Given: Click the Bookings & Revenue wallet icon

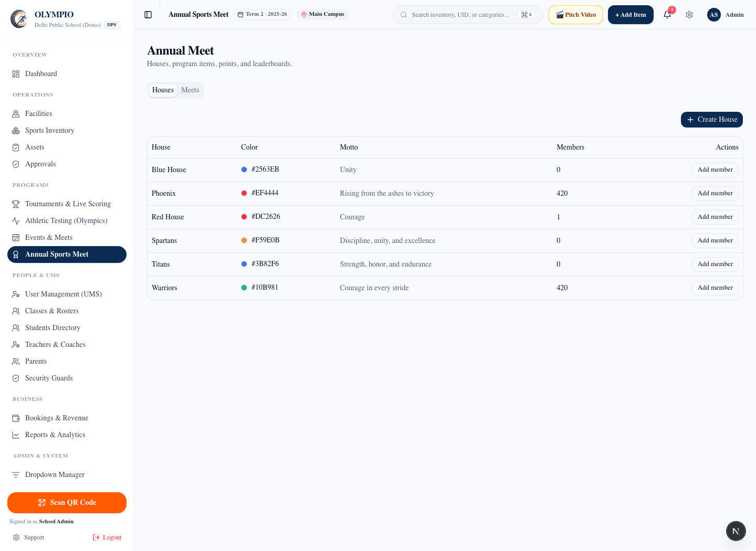Looking at the screenshot, I should (x=16, y=418).
